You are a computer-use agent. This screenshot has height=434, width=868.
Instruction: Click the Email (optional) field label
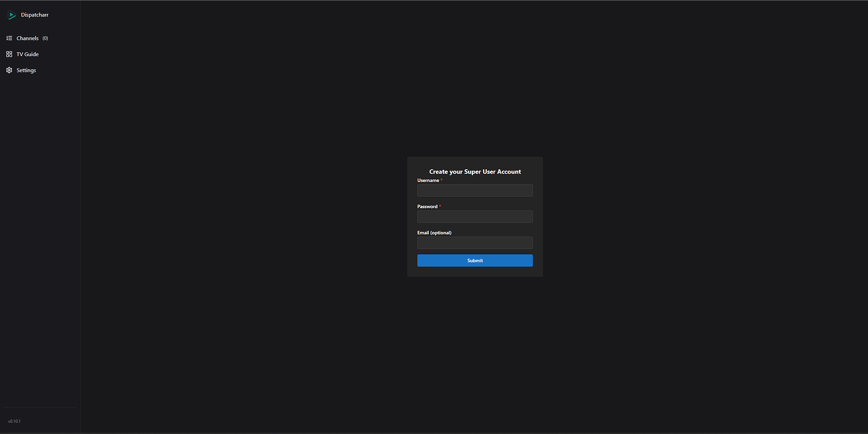[435, 233]
